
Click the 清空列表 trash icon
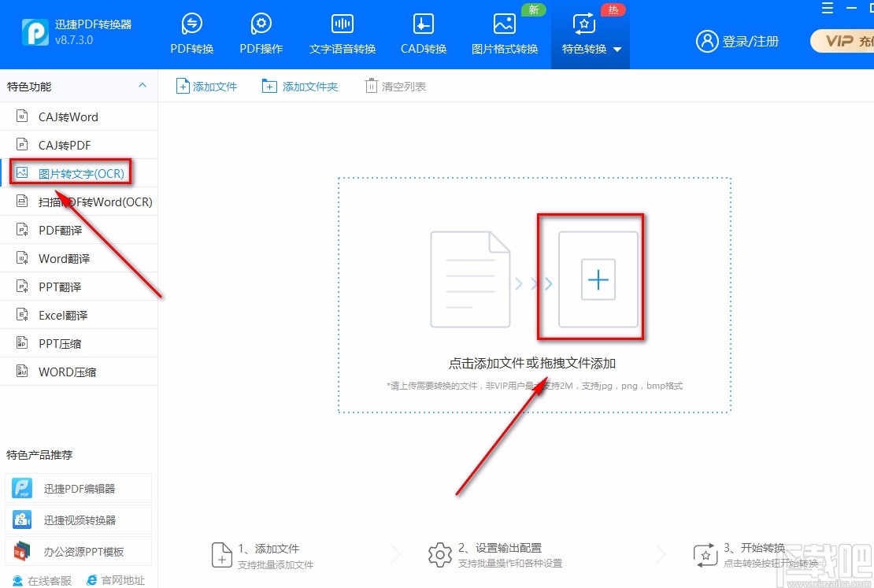pos(370,87)
